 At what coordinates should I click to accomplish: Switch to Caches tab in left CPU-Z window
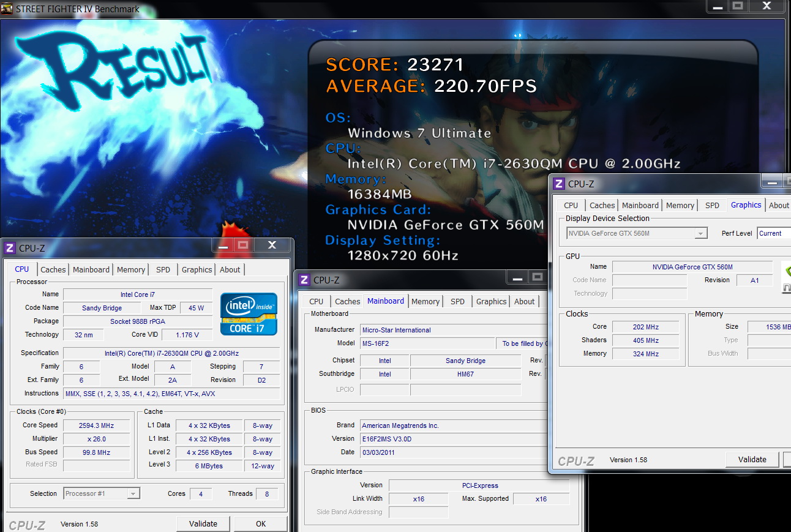[53, 269]
